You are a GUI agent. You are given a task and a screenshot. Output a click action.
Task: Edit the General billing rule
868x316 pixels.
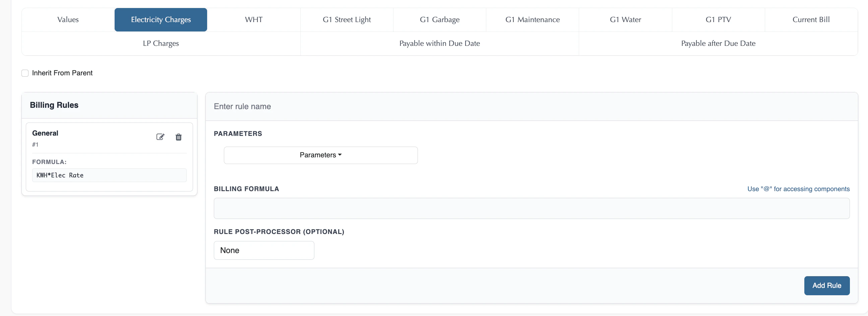point(161,137)
